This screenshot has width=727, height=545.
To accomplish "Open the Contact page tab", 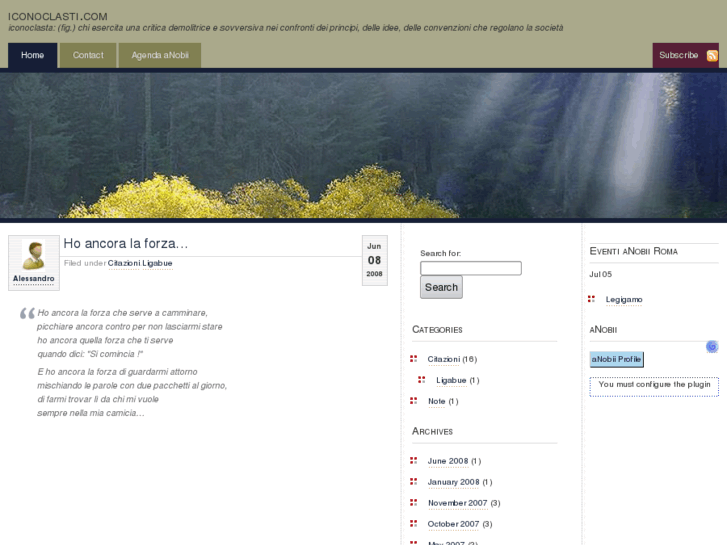I will click(x=88, y=55).
